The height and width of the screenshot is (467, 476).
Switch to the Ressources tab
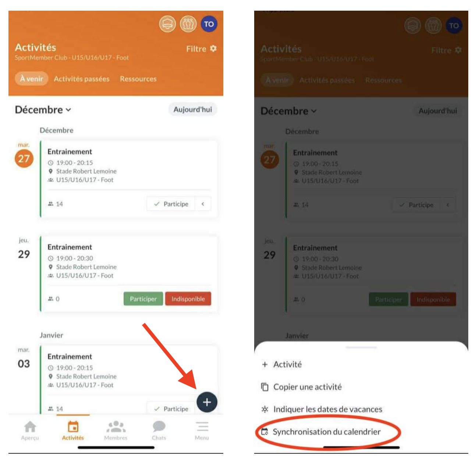(138, 79)
